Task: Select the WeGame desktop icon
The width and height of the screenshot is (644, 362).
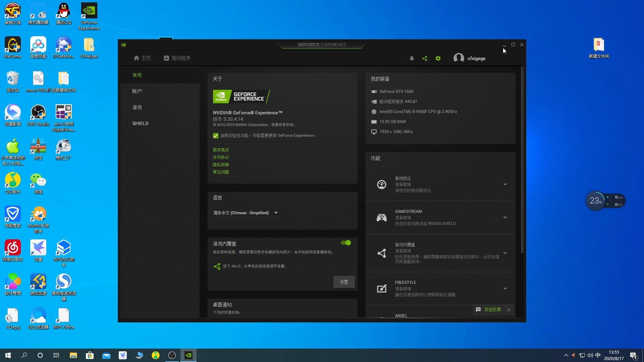Action: pos(13,48)
